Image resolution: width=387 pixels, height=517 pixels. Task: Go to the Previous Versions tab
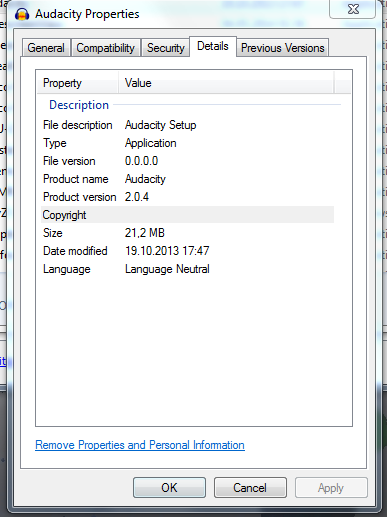[x=283, y=48]
